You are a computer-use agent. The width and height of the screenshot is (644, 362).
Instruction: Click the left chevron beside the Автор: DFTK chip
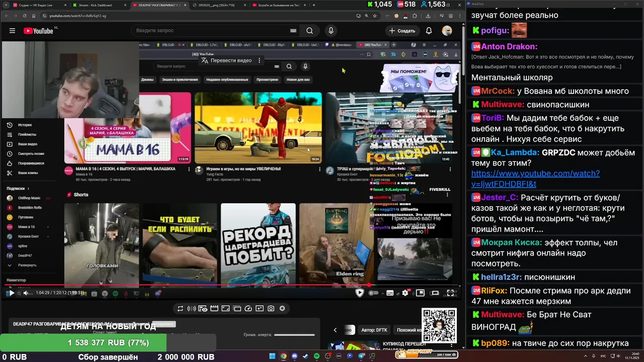tap(335, 330)
